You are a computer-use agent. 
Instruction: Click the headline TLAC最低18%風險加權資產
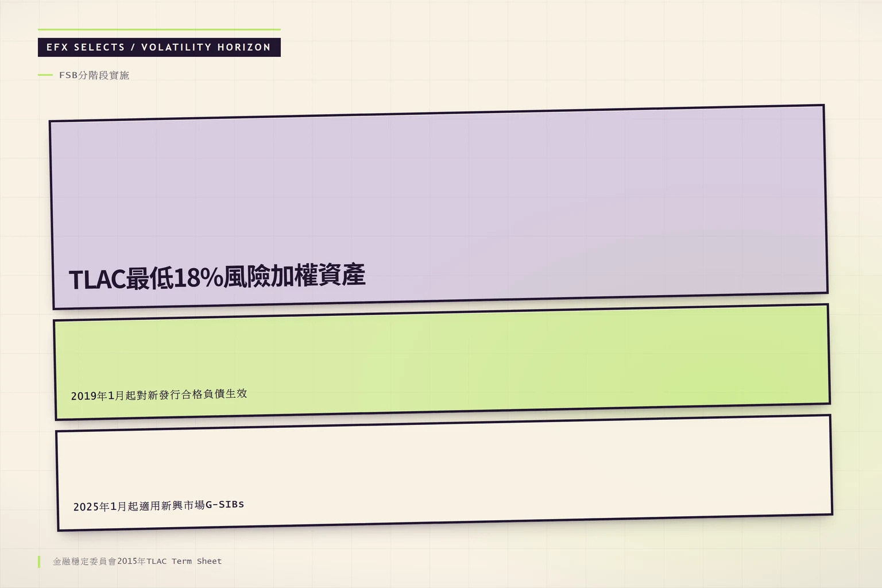tap(217, 277)
